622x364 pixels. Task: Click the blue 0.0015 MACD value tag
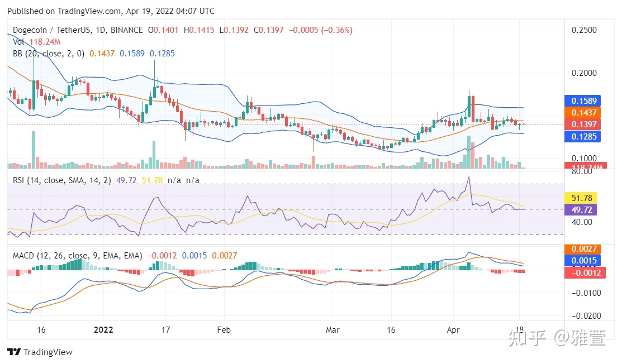pos(583,261)
